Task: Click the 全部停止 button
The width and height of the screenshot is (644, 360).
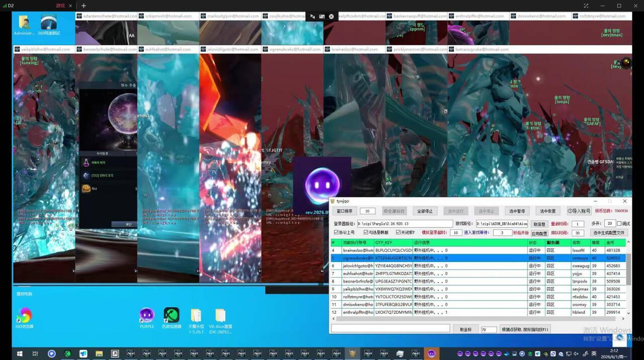Action: [x=425, y=211]
